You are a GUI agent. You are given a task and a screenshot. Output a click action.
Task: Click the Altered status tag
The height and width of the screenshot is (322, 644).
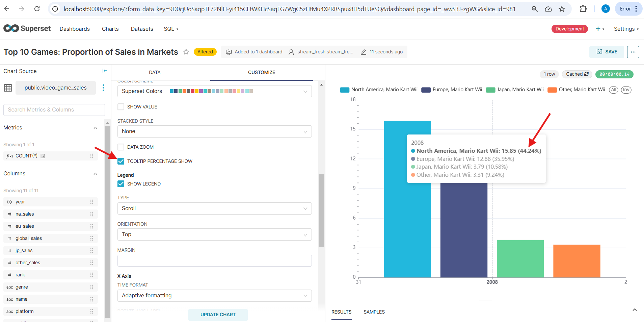tap(205, 52)
